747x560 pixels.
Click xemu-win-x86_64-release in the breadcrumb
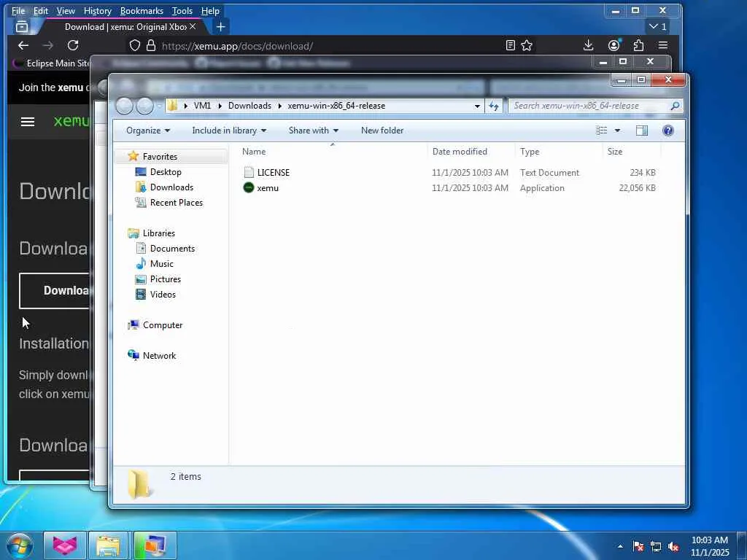click(x=336, y=106)
